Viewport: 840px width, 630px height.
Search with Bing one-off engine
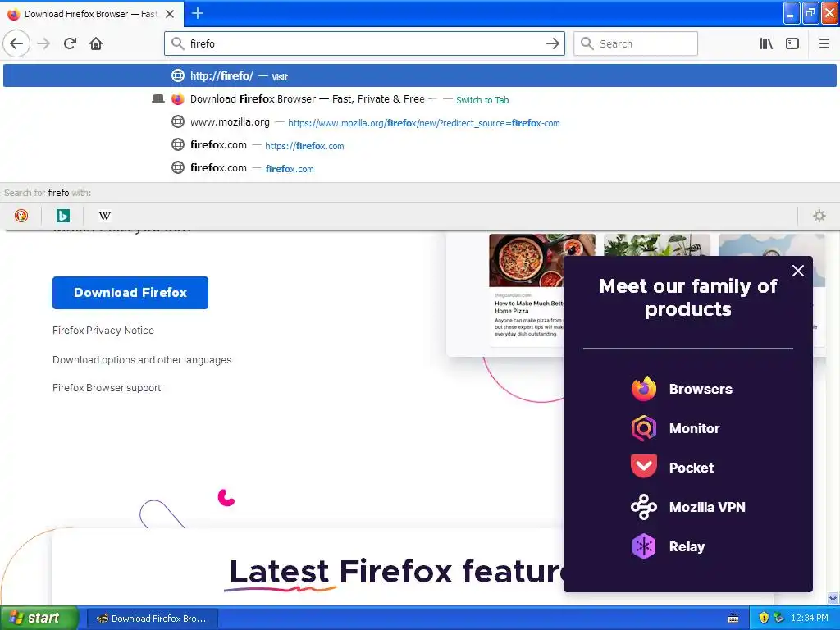(x=62, y=216)
